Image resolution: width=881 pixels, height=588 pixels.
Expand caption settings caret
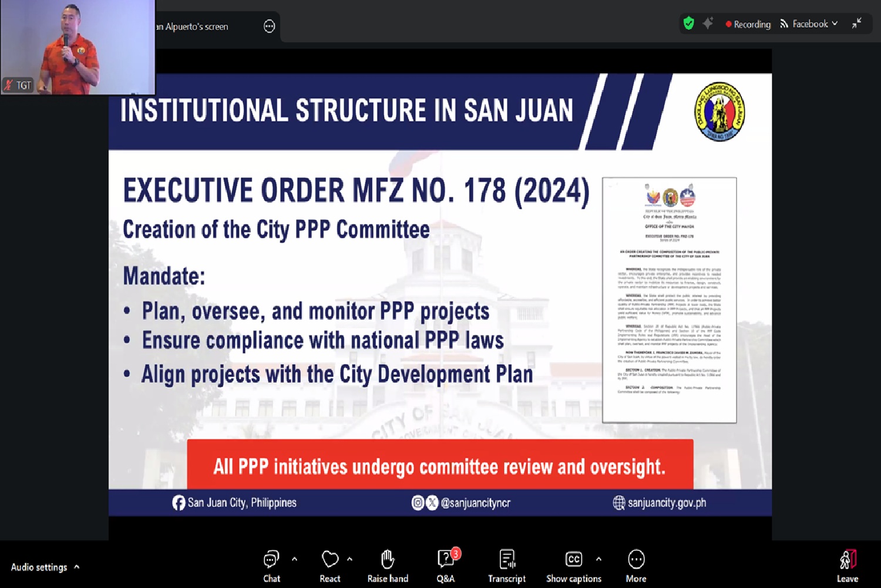pyautogui.click(x=598, y=559)
